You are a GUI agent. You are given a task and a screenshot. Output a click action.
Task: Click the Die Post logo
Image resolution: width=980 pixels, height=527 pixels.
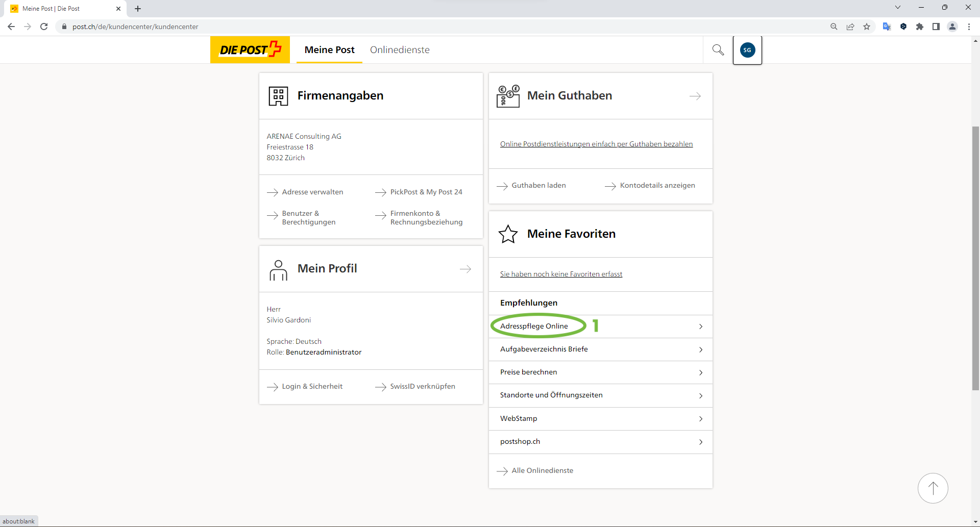click(250, 49)
